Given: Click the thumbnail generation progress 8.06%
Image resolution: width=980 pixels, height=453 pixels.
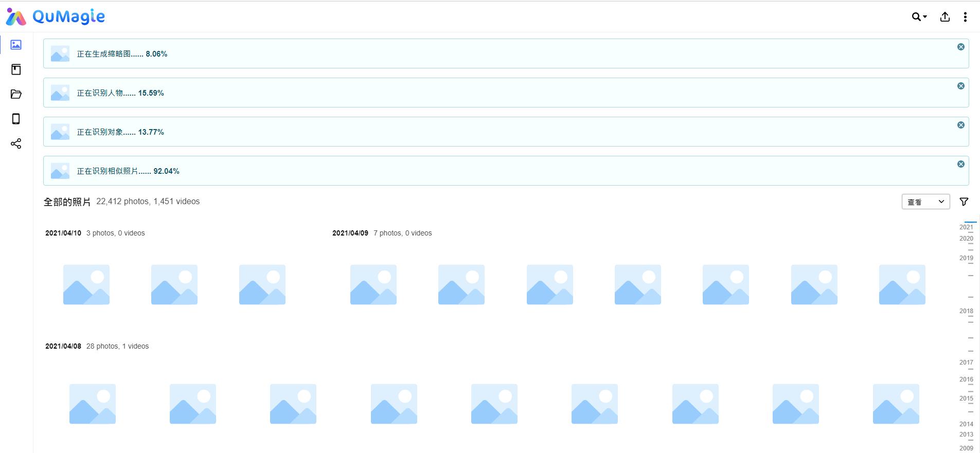Looking at the screenshot, I should pos(156,54).
